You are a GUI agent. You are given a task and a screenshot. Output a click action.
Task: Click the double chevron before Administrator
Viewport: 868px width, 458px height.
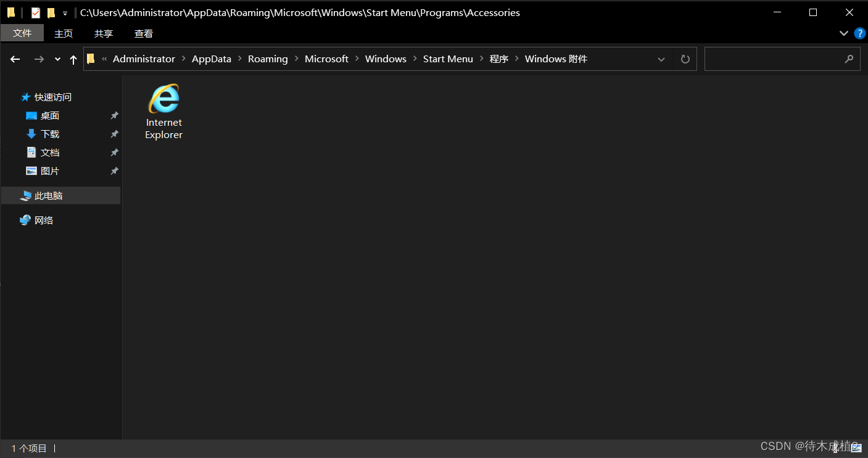click(104, 59)
